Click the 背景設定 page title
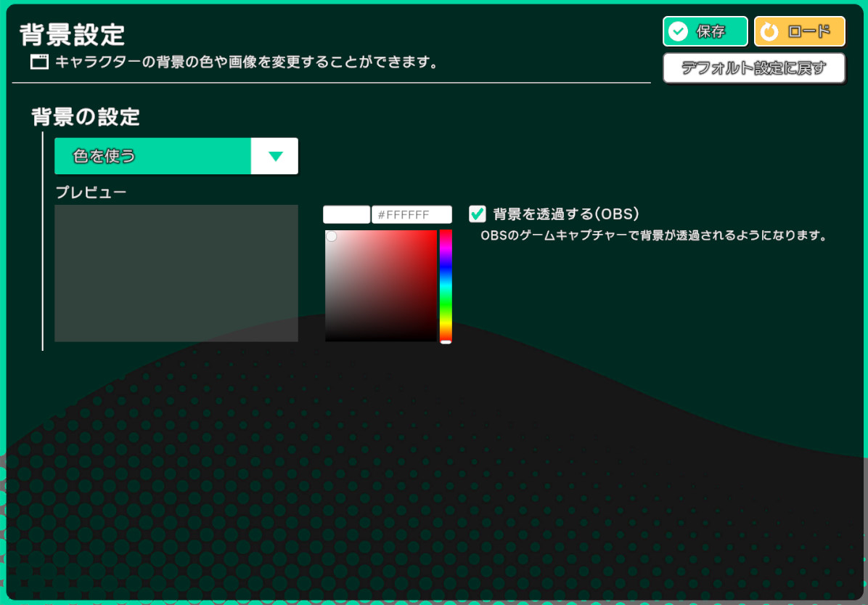This screenshot has width=868, height=605. tap(72, 34)
